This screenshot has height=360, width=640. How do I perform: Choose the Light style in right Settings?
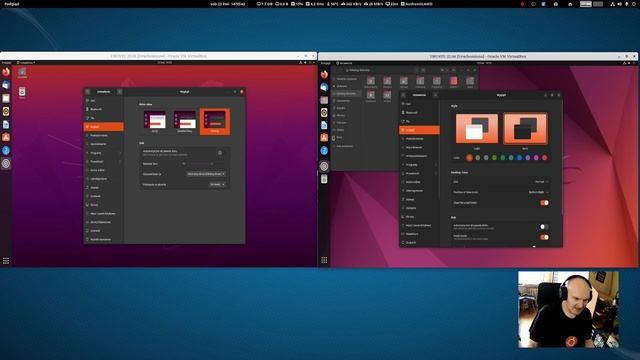[x=477, y=129]
